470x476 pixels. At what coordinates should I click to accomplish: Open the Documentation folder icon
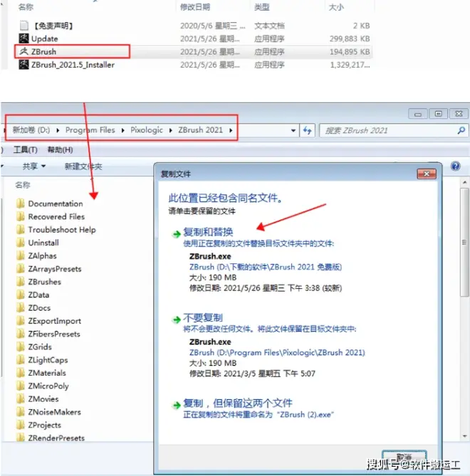click(21, 203)
